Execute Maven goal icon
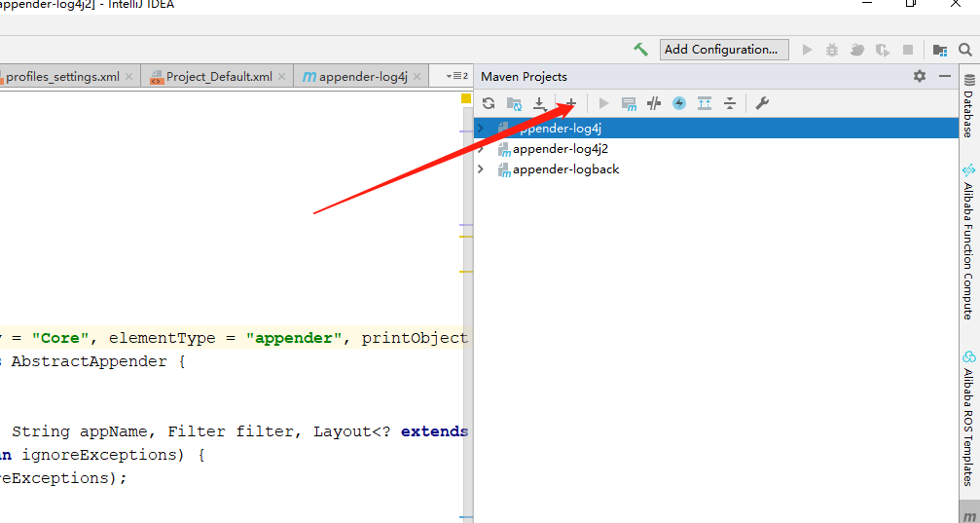The height and width of the screenshot is (523, 980). 629,104
